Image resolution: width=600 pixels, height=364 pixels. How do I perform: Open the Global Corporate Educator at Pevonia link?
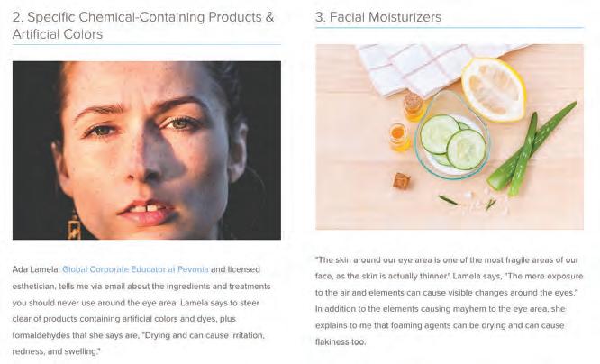(135, 269)
